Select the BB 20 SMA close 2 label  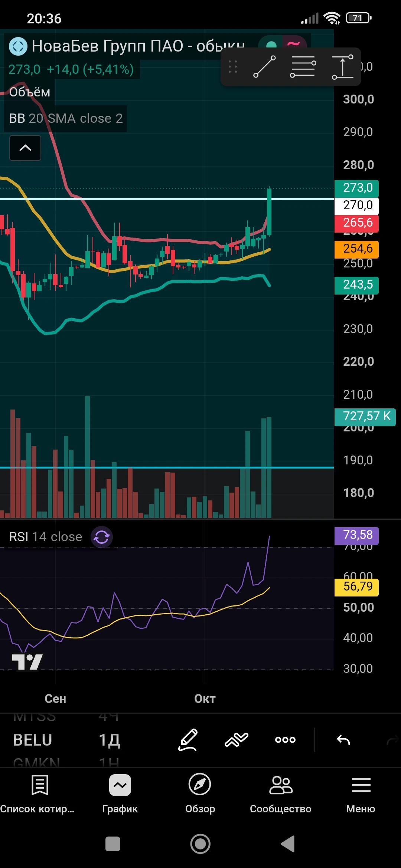click(66, 118)
